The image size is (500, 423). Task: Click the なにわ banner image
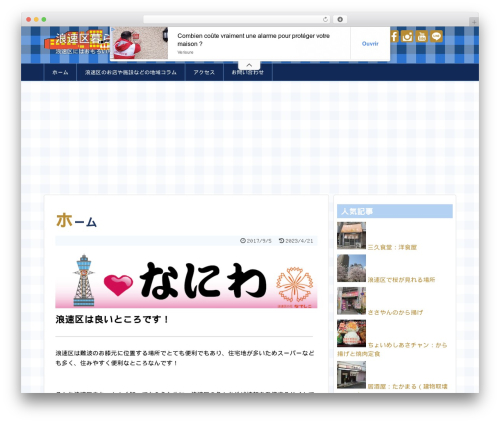(x=186, y=281)
